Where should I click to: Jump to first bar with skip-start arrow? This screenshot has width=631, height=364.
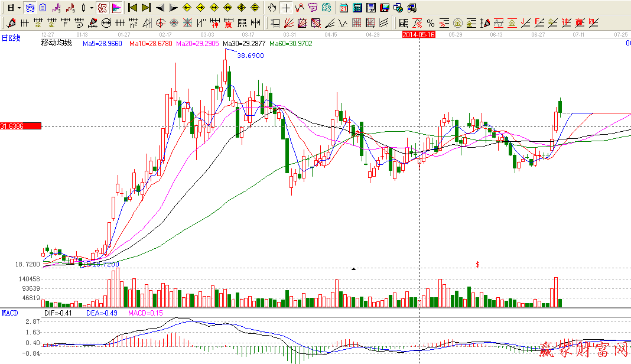[132, 8]
